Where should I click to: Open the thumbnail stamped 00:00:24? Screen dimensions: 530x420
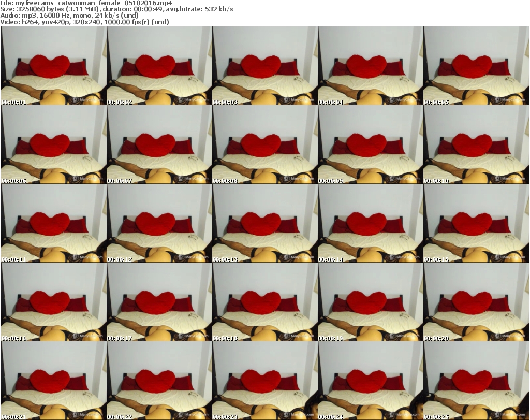[371, 381]
